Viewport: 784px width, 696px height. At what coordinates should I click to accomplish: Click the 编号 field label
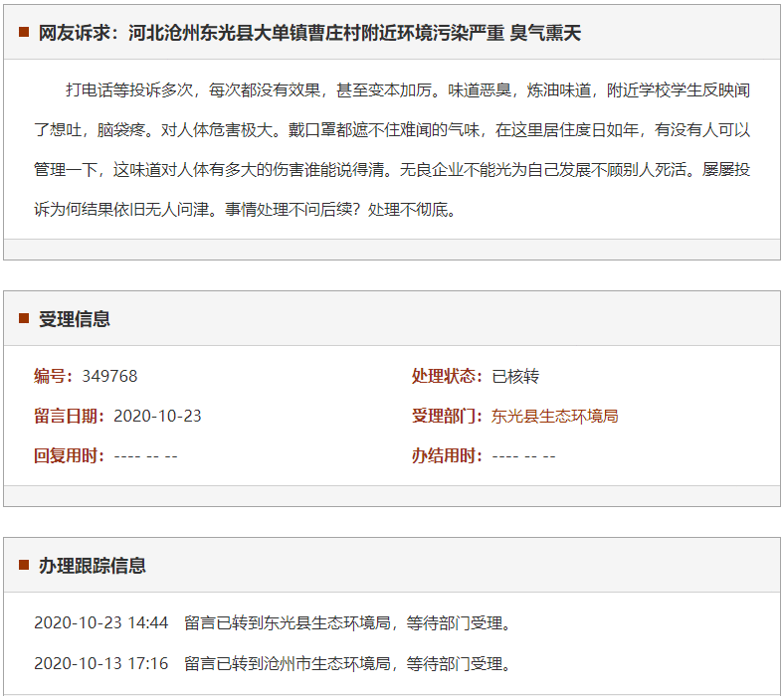54,376
